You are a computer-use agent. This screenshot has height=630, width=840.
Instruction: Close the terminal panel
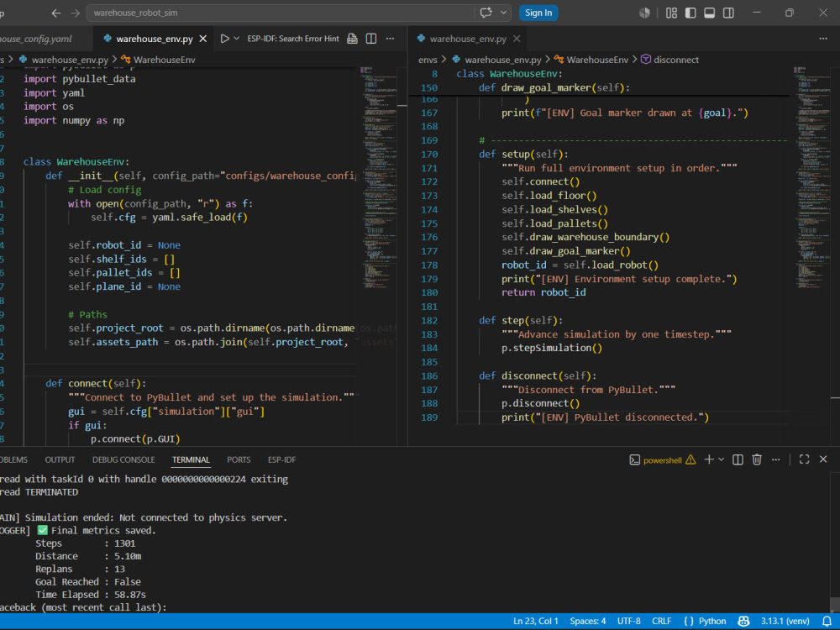tap(823, 459)
